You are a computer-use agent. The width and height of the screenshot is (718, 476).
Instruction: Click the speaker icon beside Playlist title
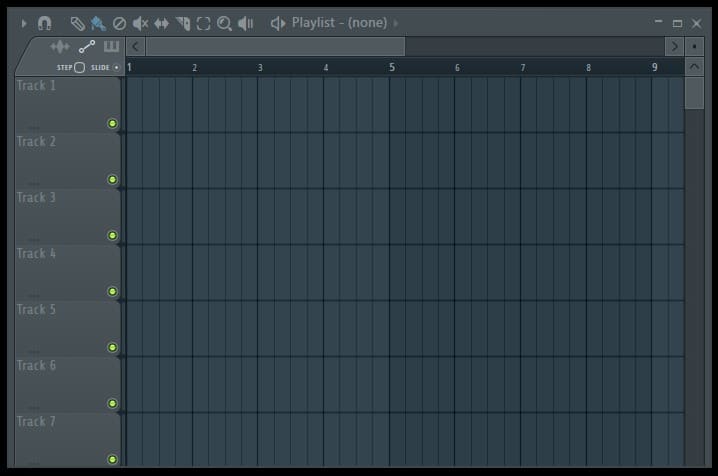278,23
